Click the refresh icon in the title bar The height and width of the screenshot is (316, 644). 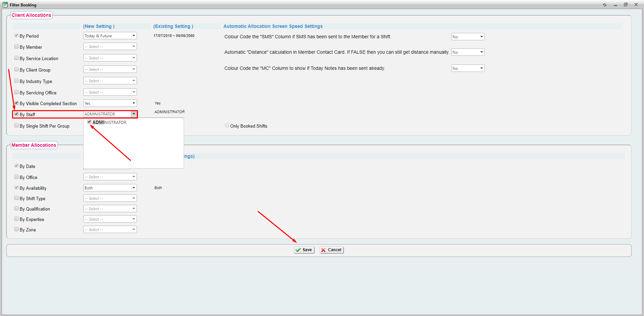tap(605, 5)
